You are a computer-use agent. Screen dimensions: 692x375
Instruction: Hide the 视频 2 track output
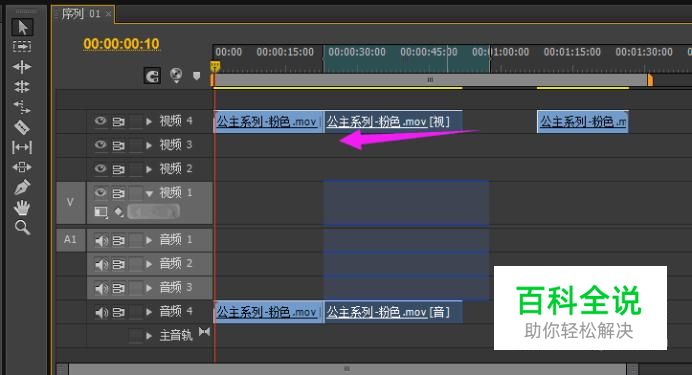(101, 169)
